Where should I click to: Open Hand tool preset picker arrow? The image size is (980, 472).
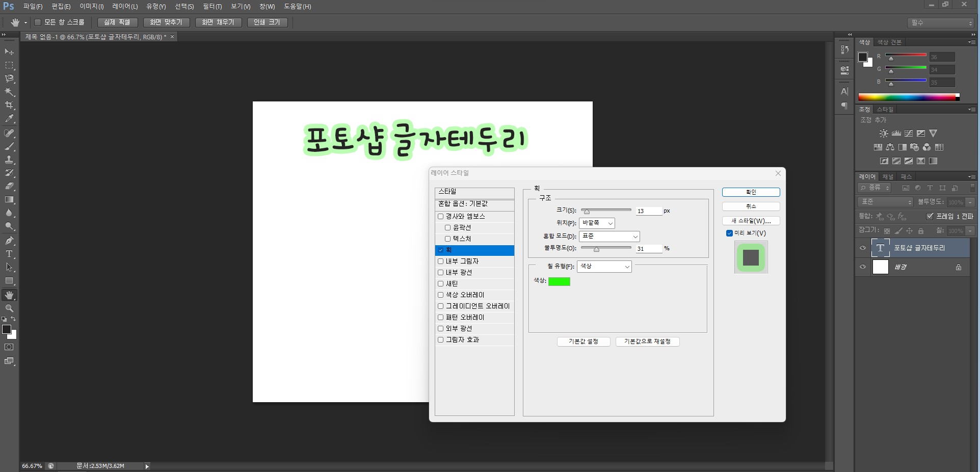25,22
